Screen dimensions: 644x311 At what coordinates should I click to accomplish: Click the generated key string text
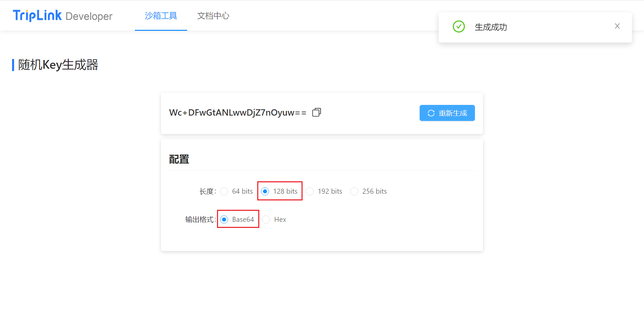pyautogui.click(x=237, y=113)
